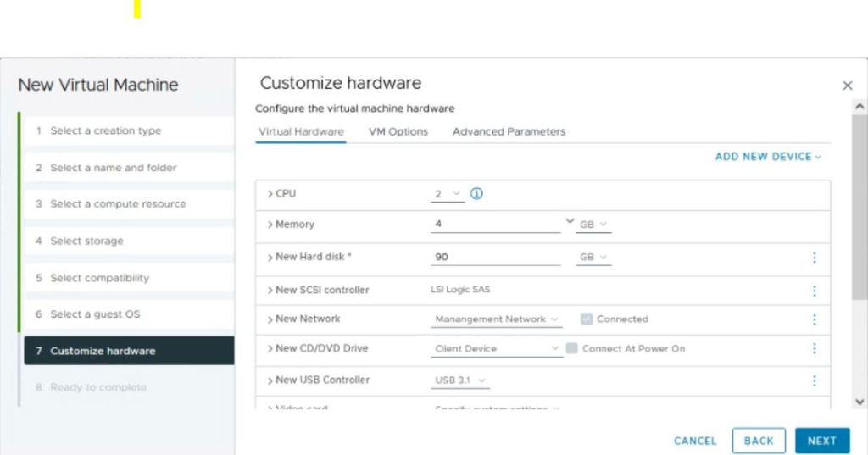Expand the CPU settings row

point(270,194)
